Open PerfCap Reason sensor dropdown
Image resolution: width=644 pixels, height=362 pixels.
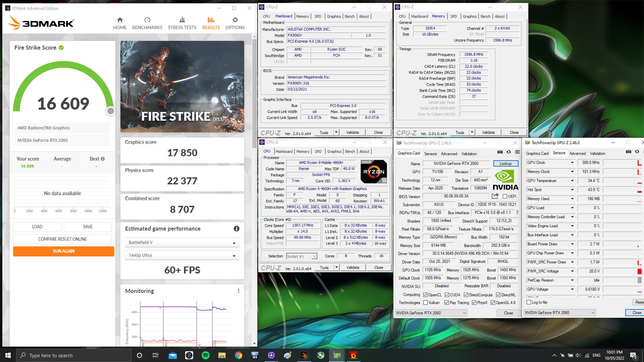click(572, 280)
